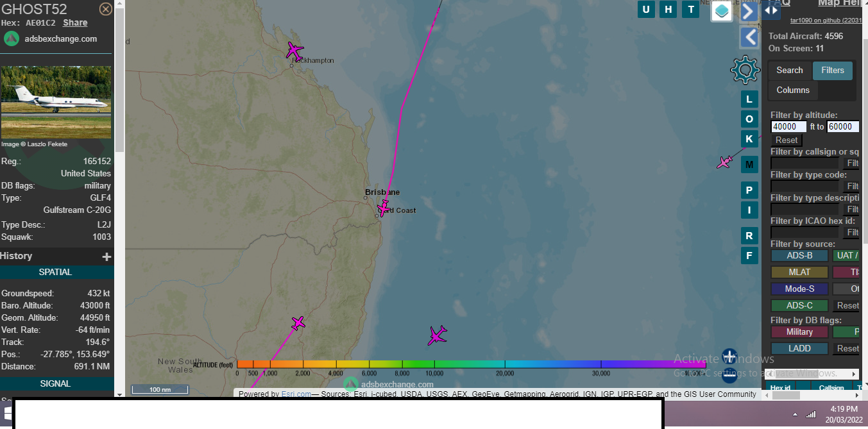
Task: Open the map layers switcher icon
Action: (x=722, y=11)
